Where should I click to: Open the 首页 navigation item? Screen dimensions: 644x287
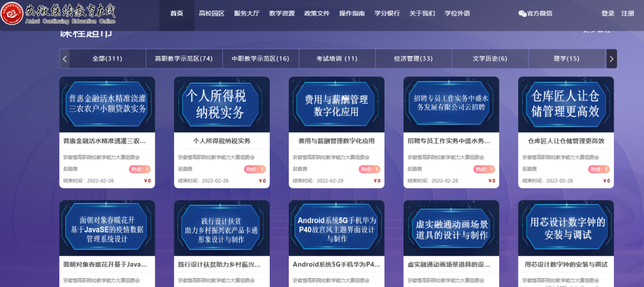pos(177,13)
